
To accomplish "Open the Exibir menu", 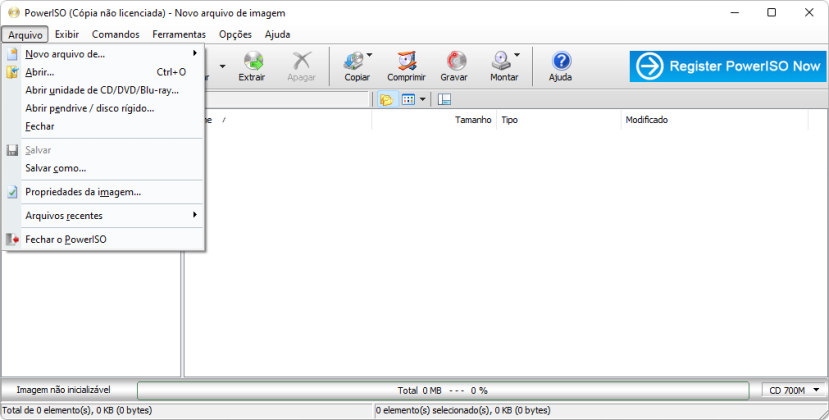I will tap(67, 34).
